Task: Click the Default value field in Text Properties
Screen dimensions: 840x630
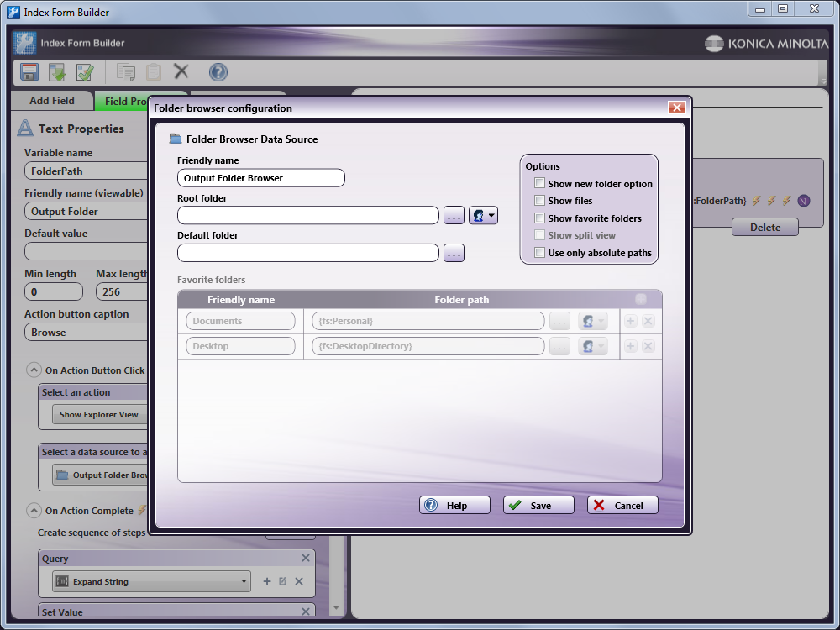Action: (87, 252)
